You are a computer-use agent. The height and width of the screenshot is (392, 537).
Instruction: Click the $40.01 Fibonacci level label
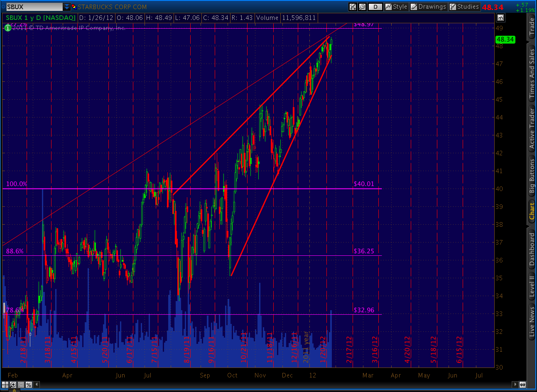click(364, 184)
